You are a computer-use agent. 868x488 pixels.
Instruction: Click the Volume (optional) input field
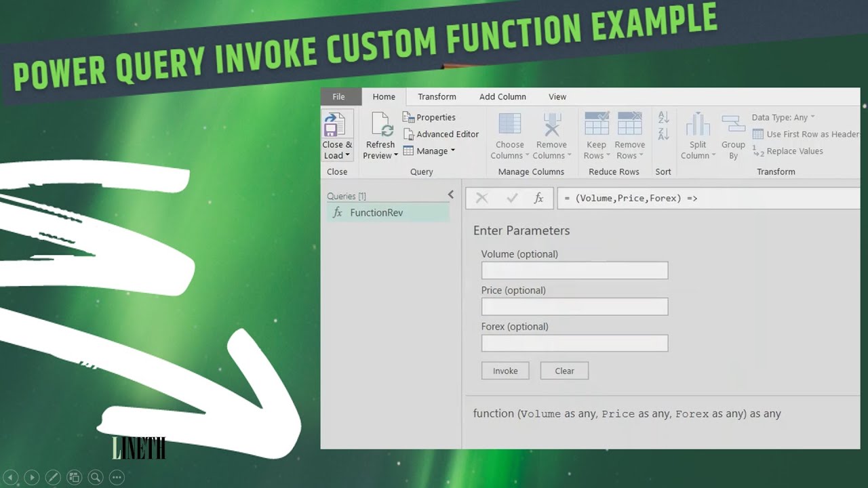click(x=574, y=270)
